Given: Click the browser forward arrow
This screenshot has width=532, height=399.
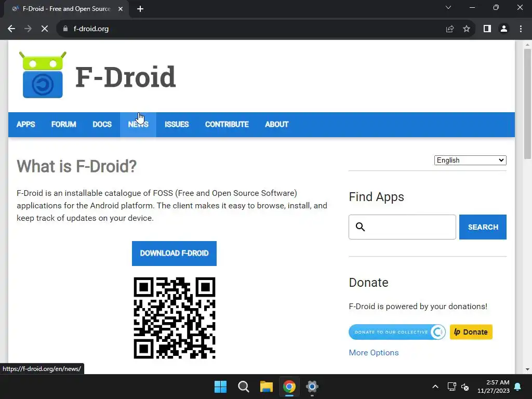Looking at the screenshot, I should click(x=28, y=29).
